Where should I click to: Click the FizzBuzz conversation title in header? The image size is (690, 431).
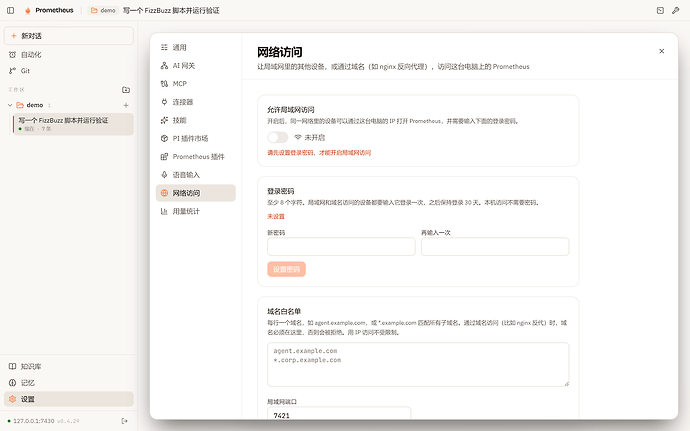[171, 10]
